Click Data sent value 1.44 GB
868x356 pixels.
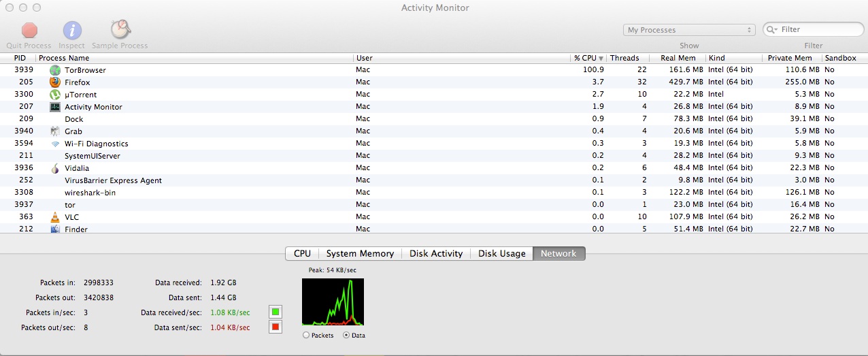222,297
